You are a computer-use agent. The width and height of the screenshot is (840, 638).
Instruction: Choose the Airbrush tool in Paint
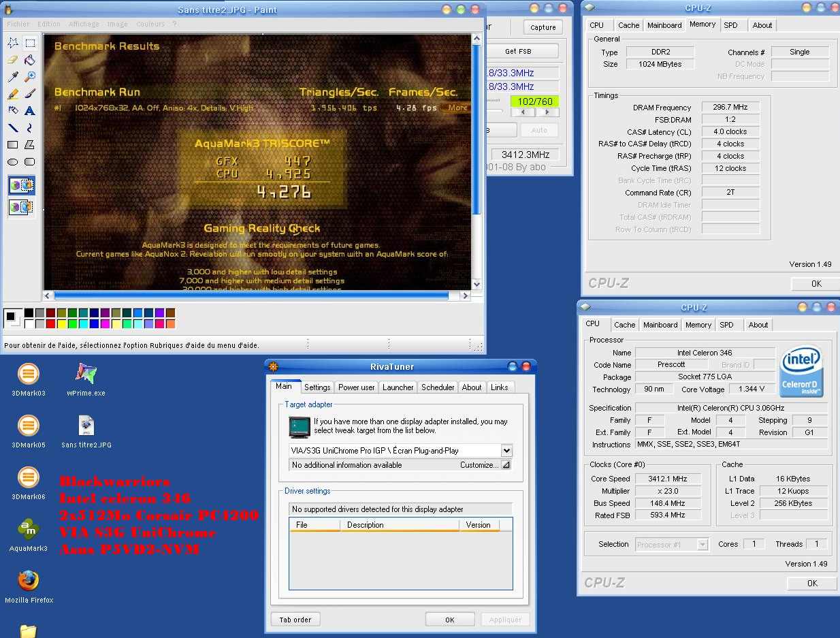[13, 110]
